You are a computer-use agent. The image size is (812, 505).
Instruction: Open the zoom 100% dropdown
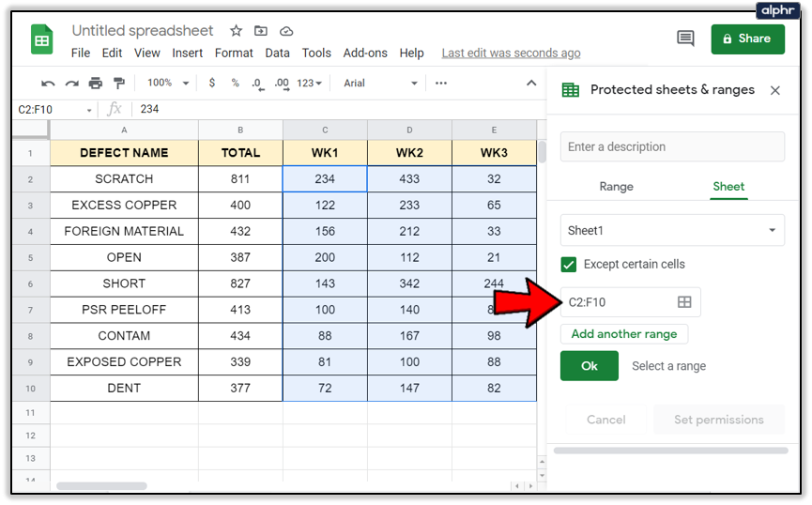click(167, 83)
